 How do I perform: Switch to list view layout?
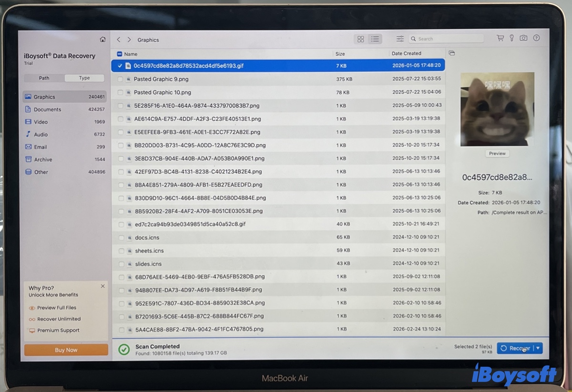point(375,39)
